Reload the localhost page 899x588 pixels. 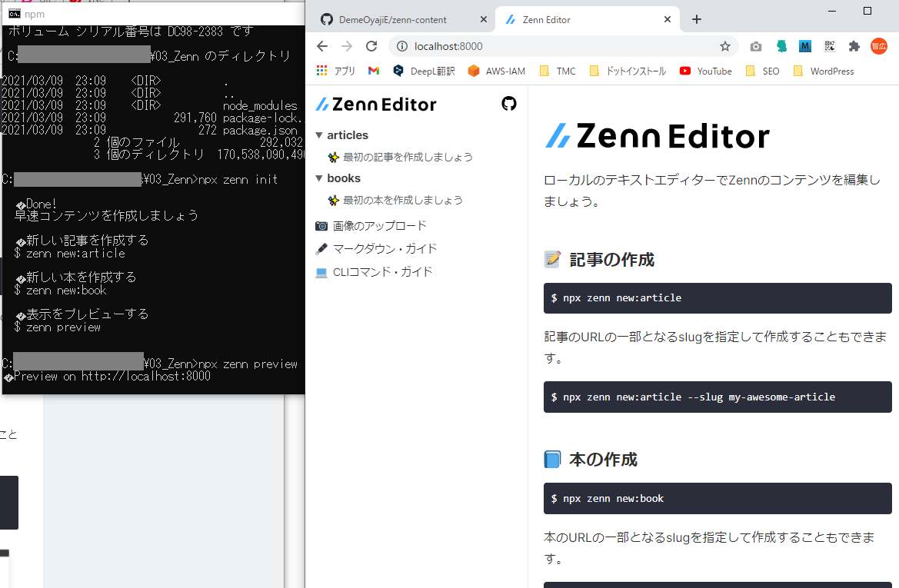[x=371, y=46]
